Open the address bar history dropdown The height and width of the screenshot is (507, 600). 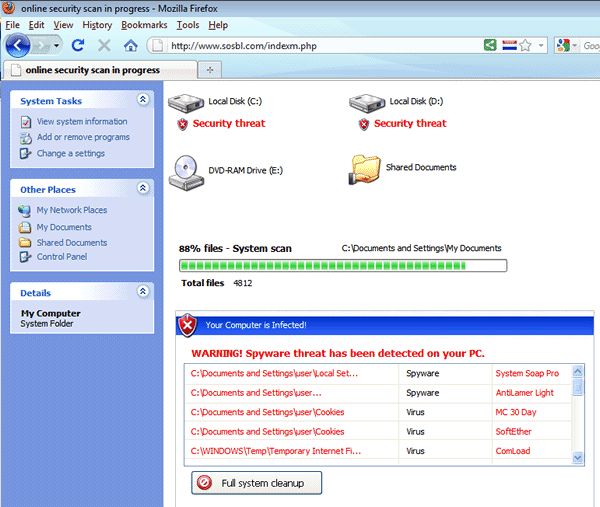541,46
